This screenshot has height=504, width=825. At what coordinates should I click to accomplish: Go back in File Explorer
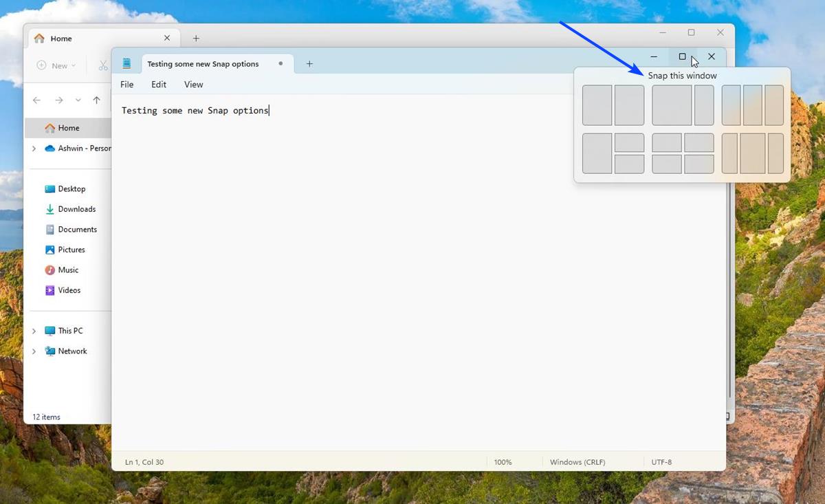(x=36, y=100)
